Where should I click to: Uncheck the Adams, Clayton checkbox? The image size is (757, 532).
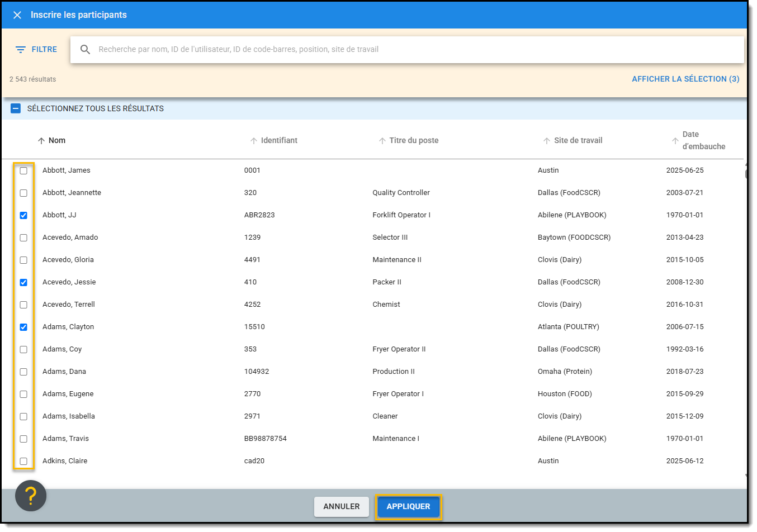pos(23,327)
